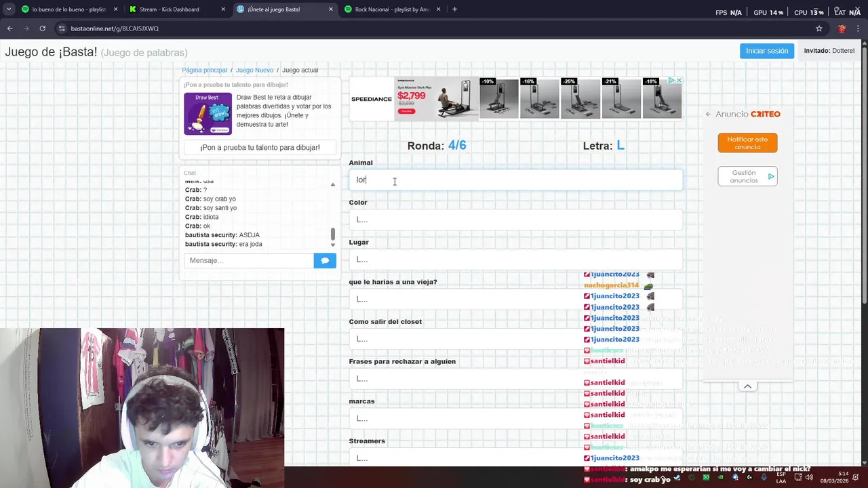Close the banner ad with X icon
868x488 pixels.
(x=679, y=81)
